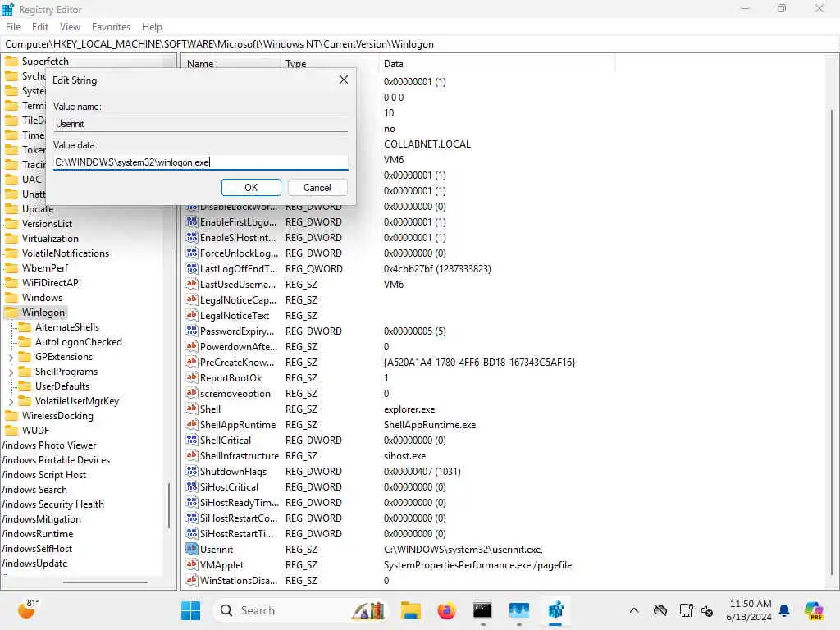Select the WUDF folder icon
The image size is (840, 630).
11,430
